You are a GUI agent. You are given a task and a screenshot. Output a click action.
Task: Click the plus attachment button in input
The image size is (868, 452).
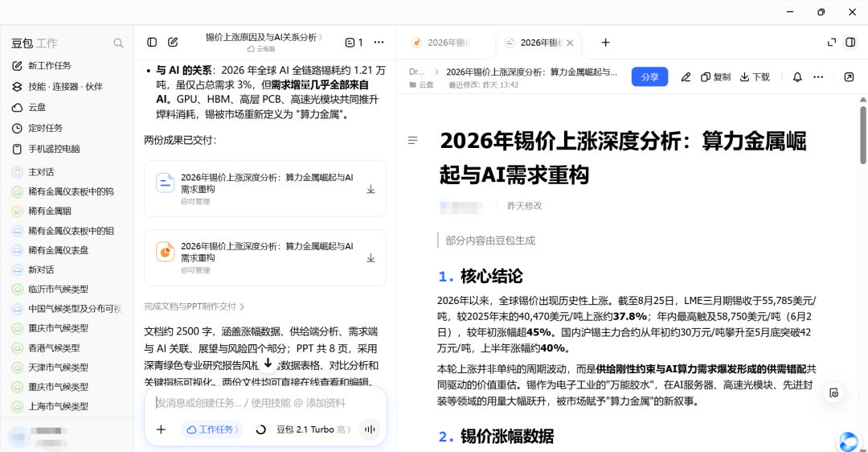pyautogui.click(x=161, y=429)
